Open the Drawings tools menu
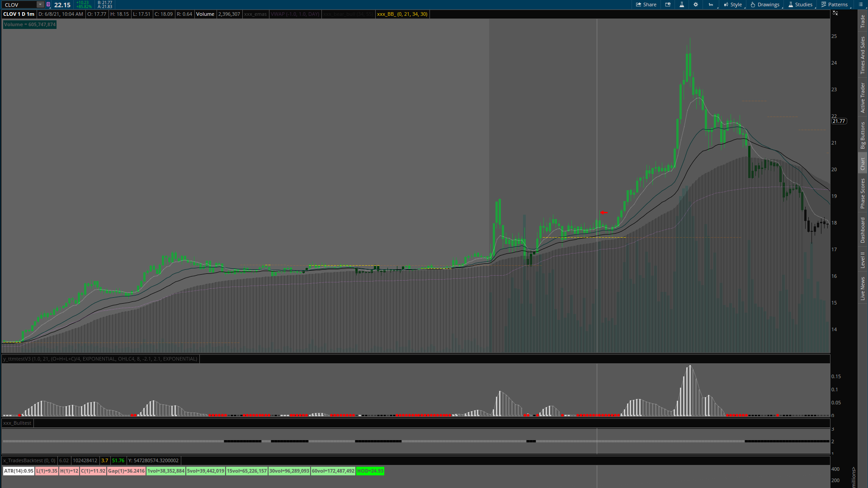Viewport: 868px width, 488px height. (765, 5)
